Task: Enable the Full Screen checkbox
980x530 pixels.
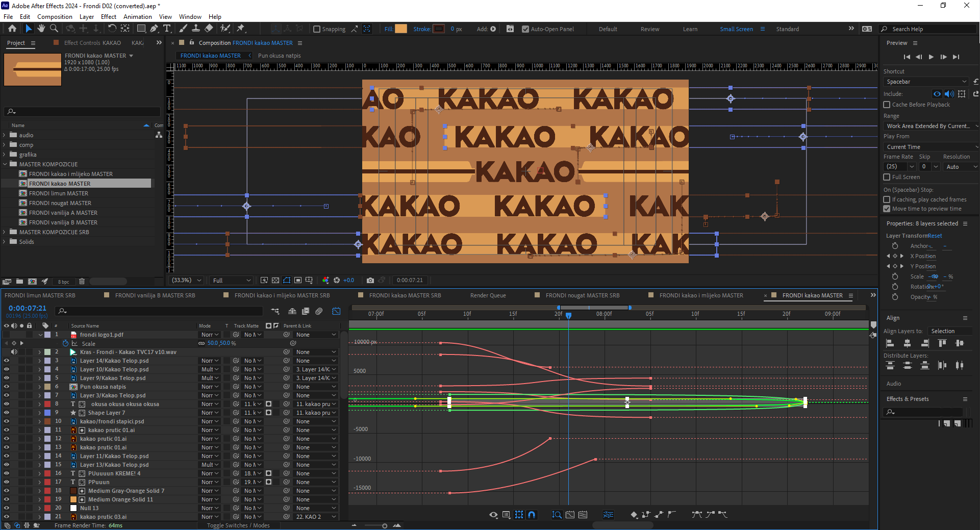Action: [x=887, y=177]
